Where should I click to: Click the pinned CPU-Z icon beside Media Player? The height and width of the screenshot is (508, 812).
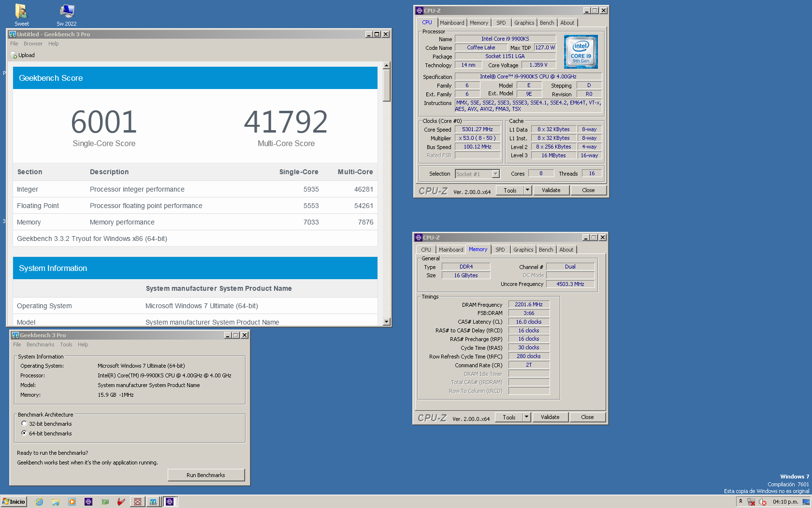click(88, 502)
